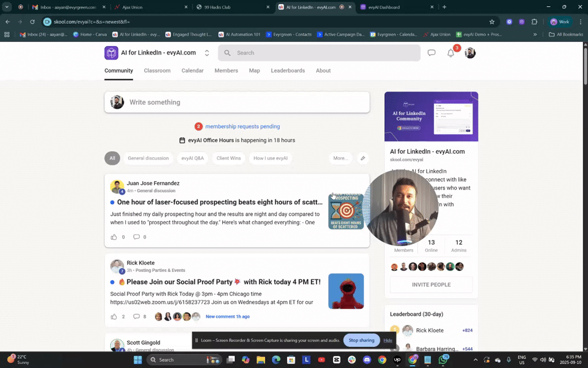Open Windows Start menu
Screen dimensions: 588x368
tap(138, 360)
